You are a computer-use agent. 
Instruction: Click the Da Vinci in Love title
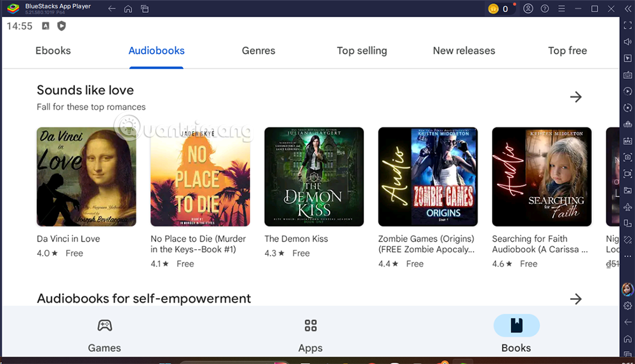(x=69, y=238)
